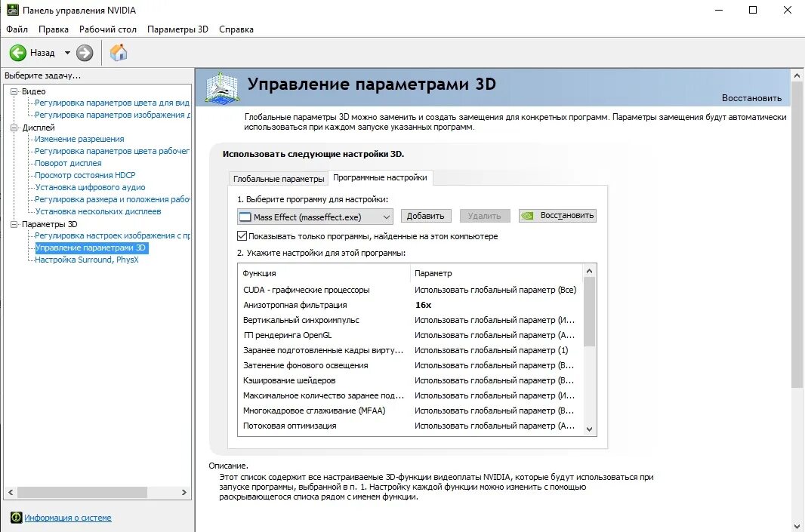
Task: Click the greyed Удалить button
Action: point(485,216)
